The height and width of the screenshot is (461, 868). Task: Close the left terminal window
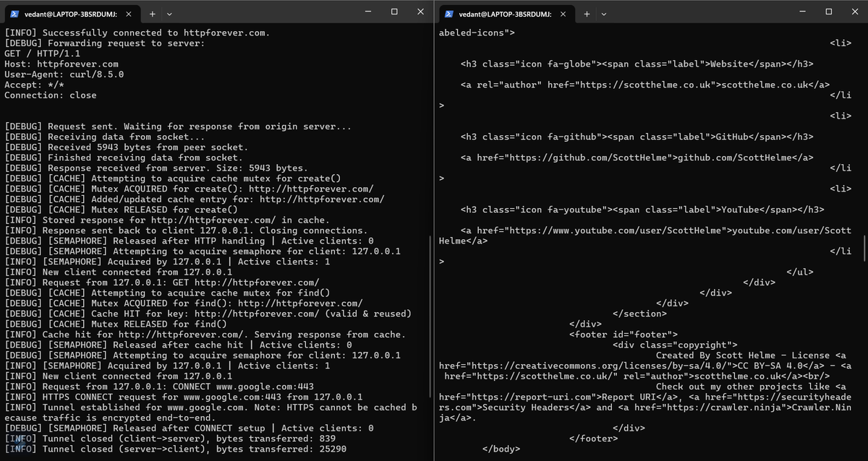[420, 12]
